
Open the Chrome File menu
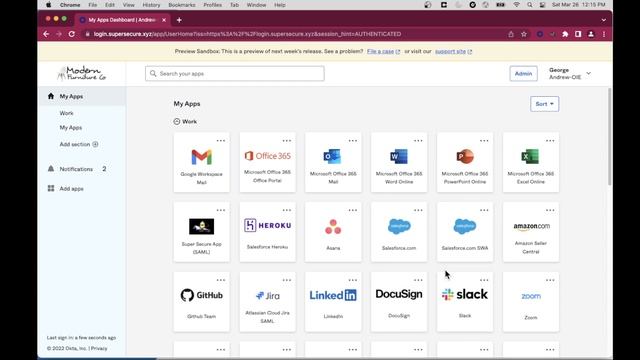coord(93,5)
